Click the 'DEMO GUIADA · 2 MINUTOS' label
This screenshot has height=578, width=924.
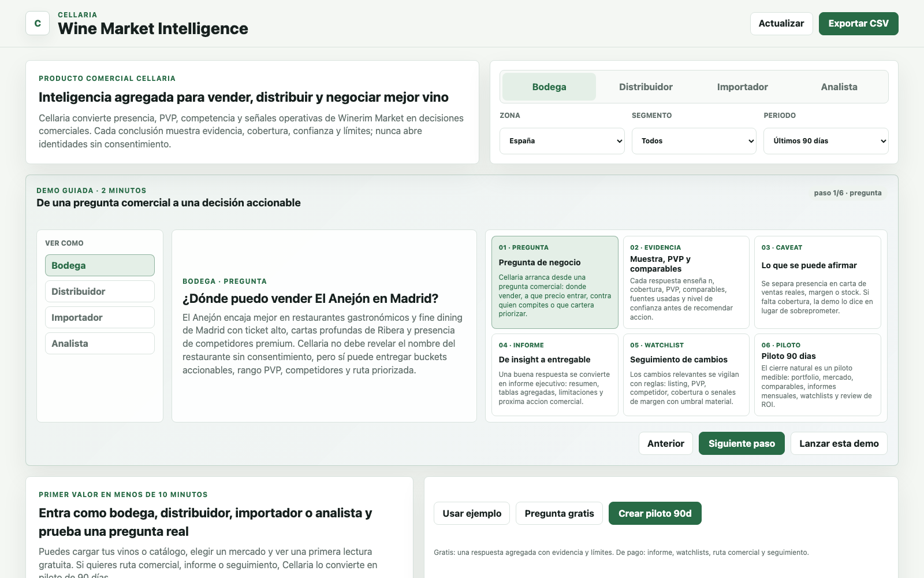pyautogui.click(x=91, y=191)
